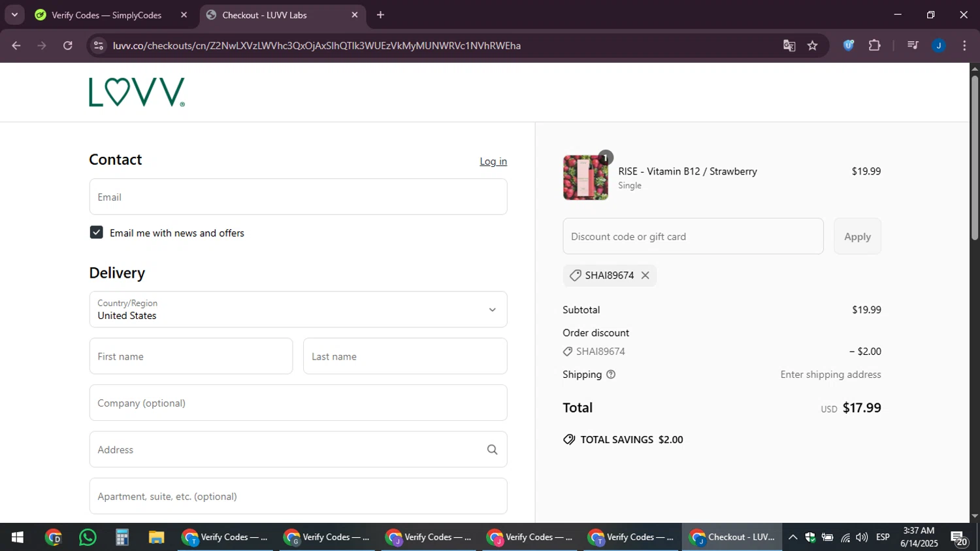
Task: Open the tab search dropdown arrow
Action: coord(14,14)
